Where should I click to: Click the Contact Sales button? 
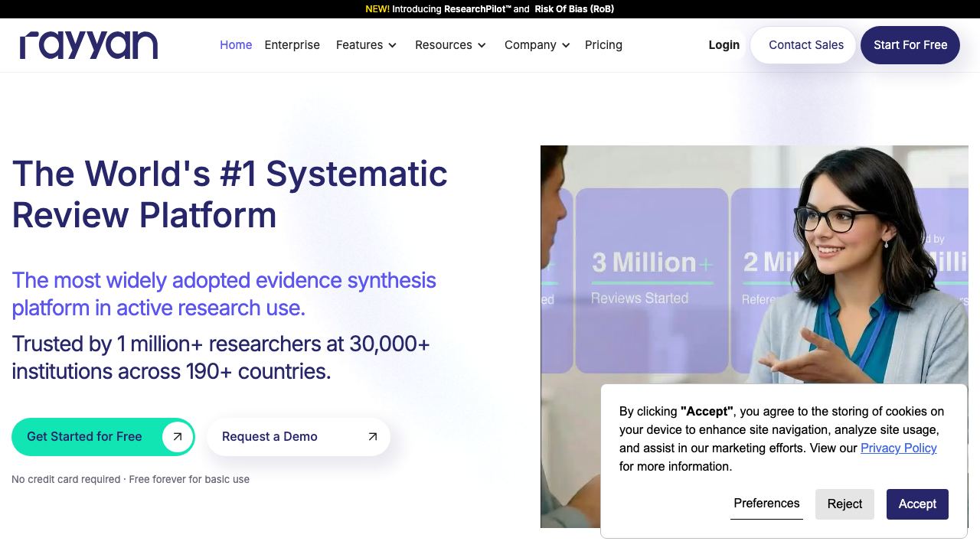803,45
